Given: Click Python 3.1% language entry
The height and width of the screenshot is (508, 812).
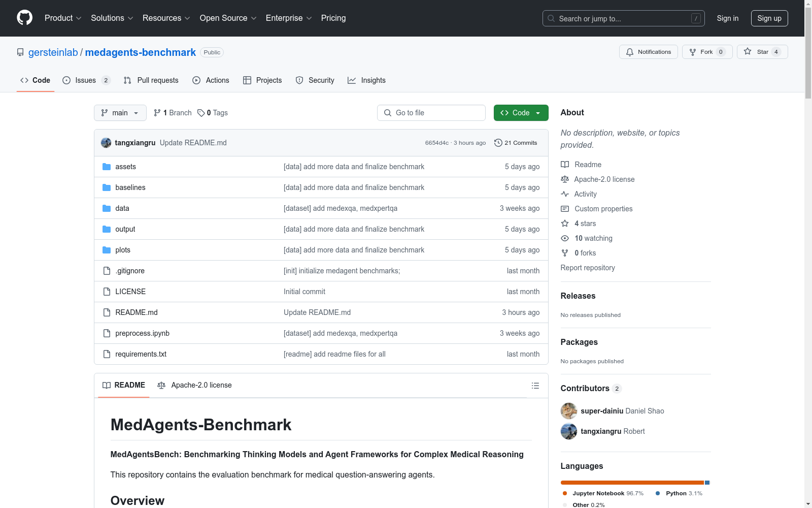Looking at the screenshot, I should pyautogui.click(x=679, y=493).
